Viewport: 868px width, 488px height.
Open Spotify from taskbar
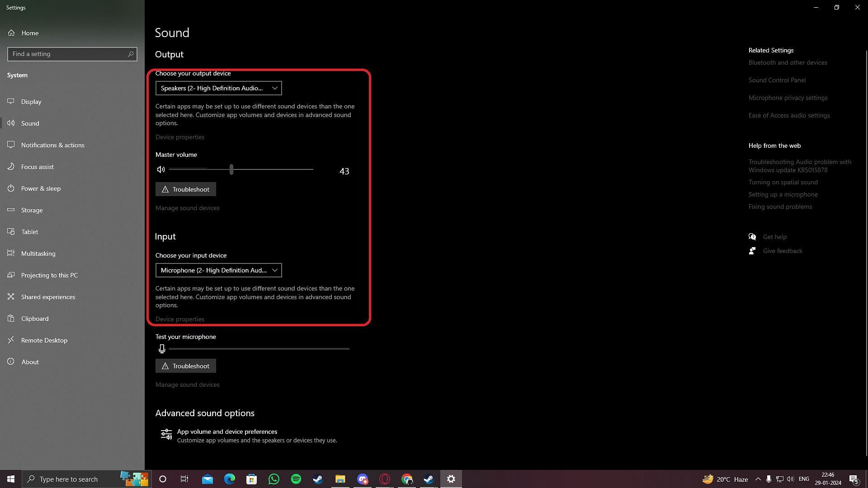click(x=296, y=479)
